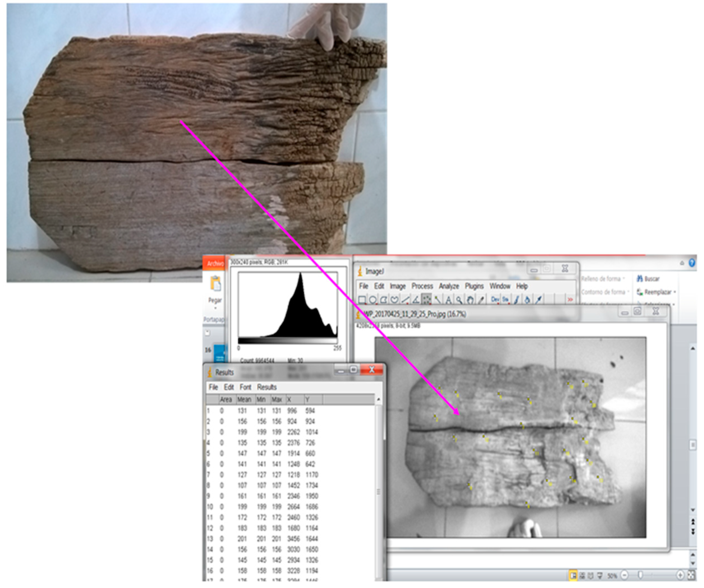Expand the Reemplazar dropdown arrow
Screen dimensions: 704x588
674,292
